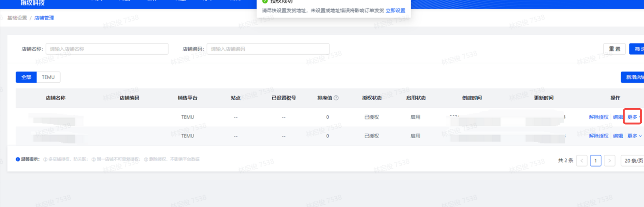Open 基础设置 in the breadcrumb

[x=17, y=18]
